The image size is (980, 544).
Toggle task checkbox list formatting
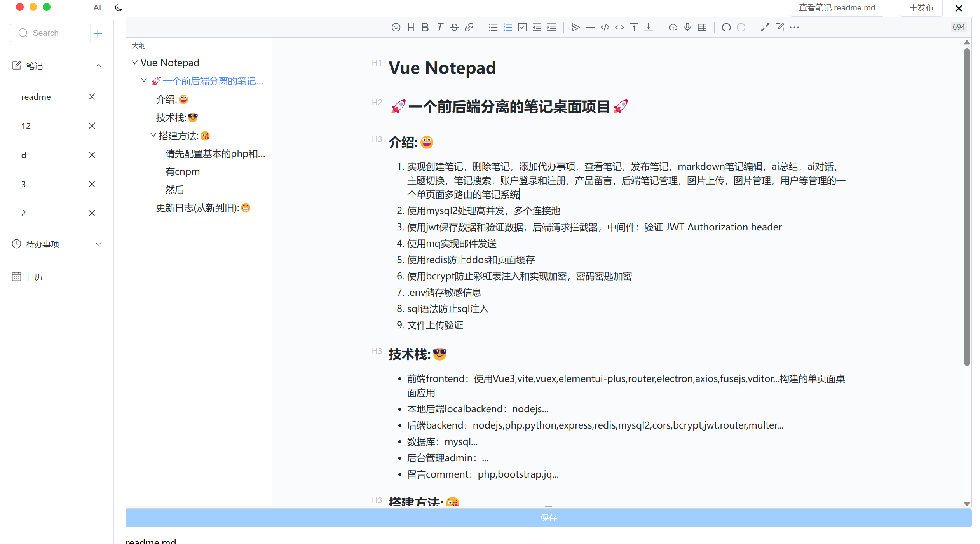coord(522,27)
